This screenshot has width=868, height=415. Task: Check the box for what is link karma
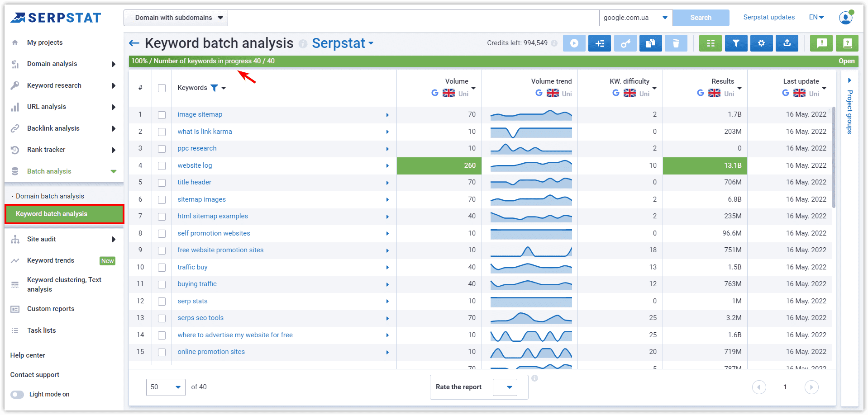[162, 132]
